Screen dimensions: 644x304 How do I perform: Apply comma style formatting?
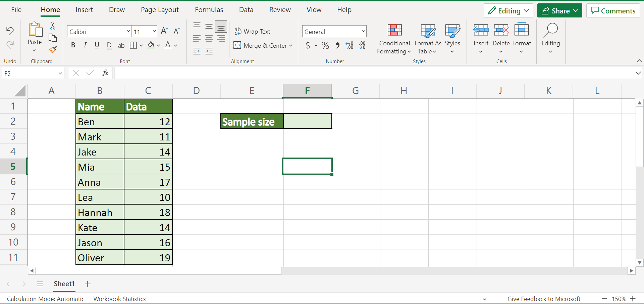(x=337, y=45)
